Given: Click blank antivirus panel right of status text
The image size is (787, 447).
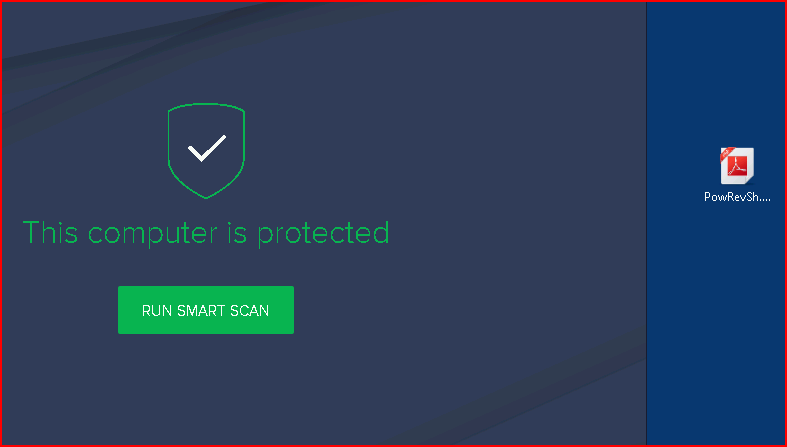Looking at the screenshot, I should [x=517, y=233].
